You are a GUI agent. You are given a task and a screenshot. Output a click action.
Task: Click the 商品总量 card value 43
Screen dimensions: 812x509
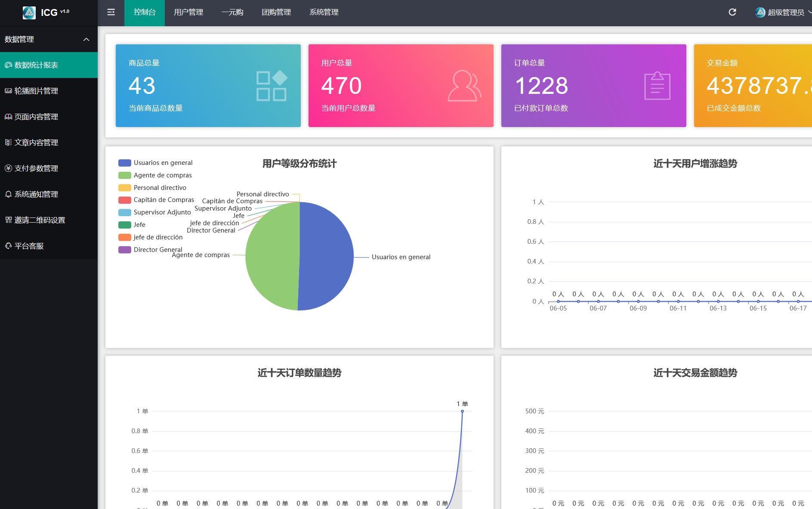(142, 86)
